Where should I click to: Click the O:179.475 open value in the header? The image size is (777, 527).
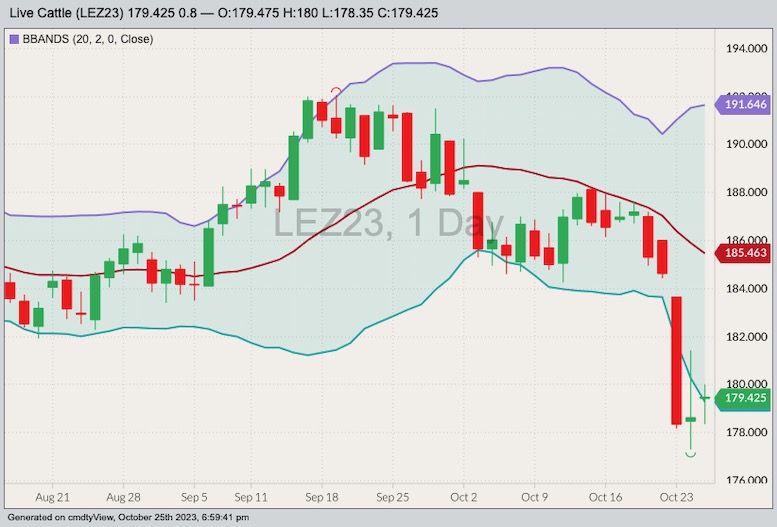(x=248, y=13)
